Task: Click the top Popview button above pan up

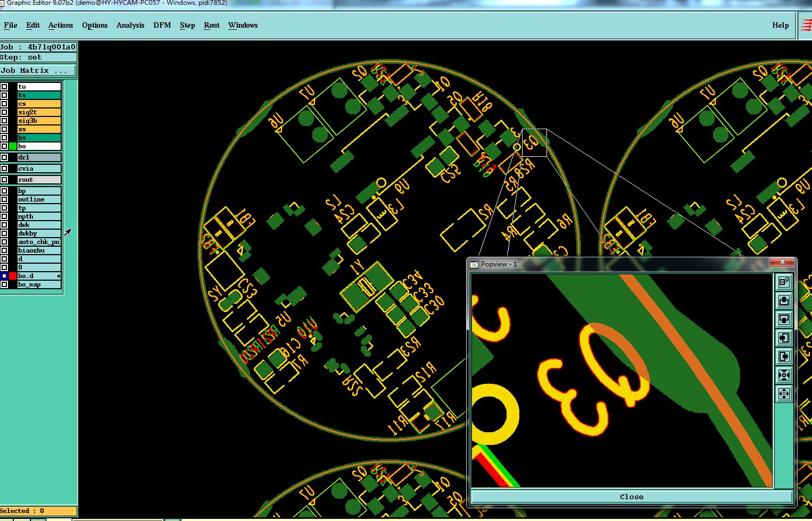Action: point(784,282)
